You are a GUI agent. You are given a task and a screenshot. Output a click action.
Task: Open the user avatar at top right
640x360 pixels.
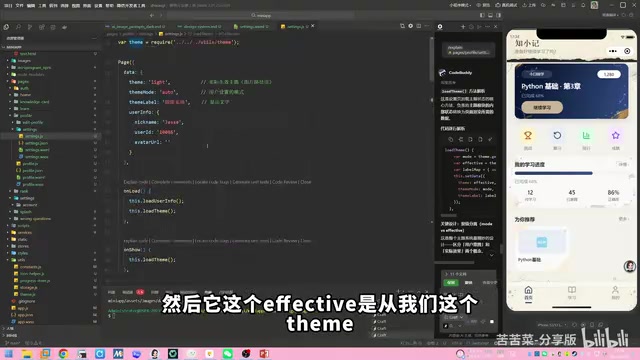[x=594, y=5]
